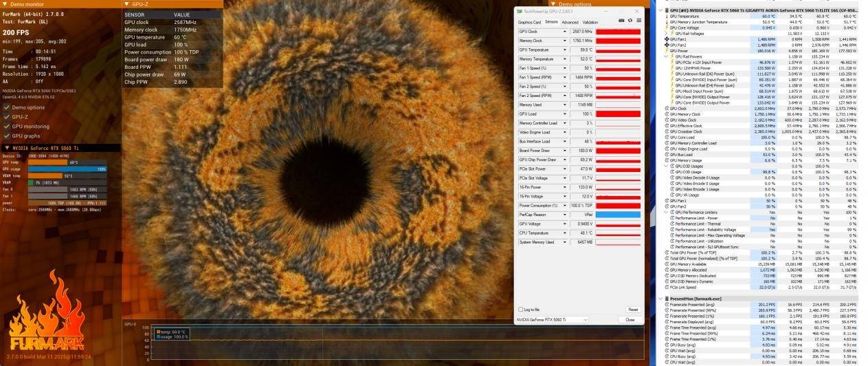
Task: Collapse the HWiNFO GPU Rail Powers group
Action: point(666,56)
